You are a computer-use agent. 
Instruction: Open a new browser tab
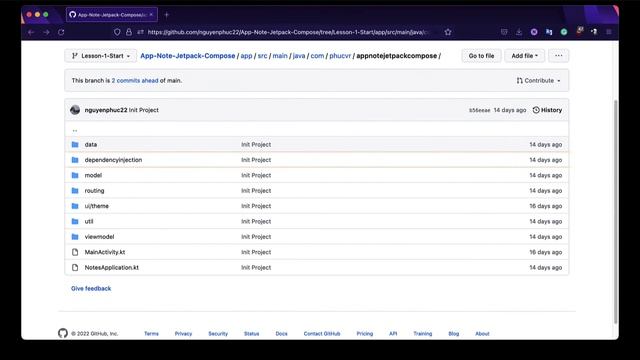[167, 15]
